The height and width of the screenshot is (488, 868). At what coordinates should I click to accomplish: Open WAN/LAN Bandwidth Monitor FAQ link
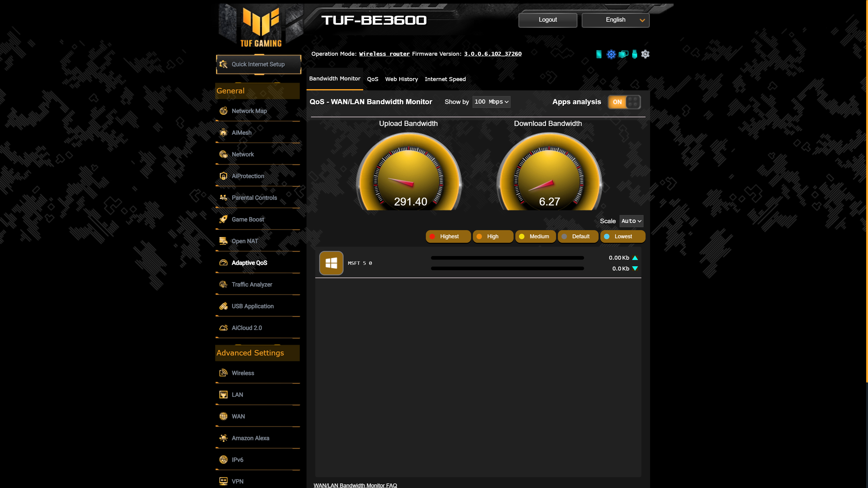(x=355, y=486)
